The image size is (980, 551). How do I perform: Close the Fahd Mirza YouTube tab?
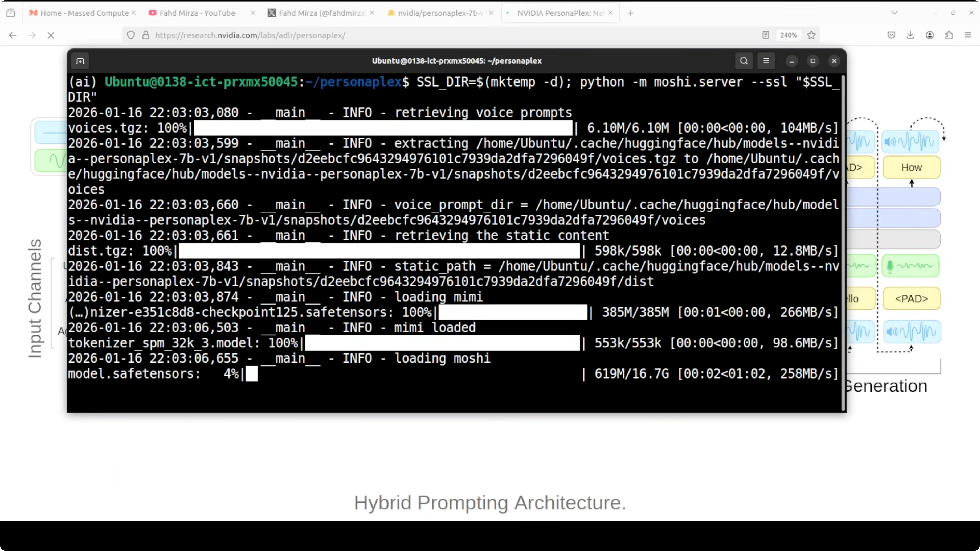pyautogui.click(x=253, y=13)
